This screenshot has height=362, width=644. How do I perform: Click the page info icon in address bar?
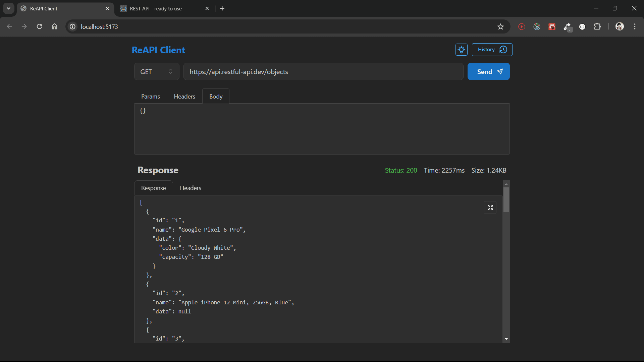72,26
